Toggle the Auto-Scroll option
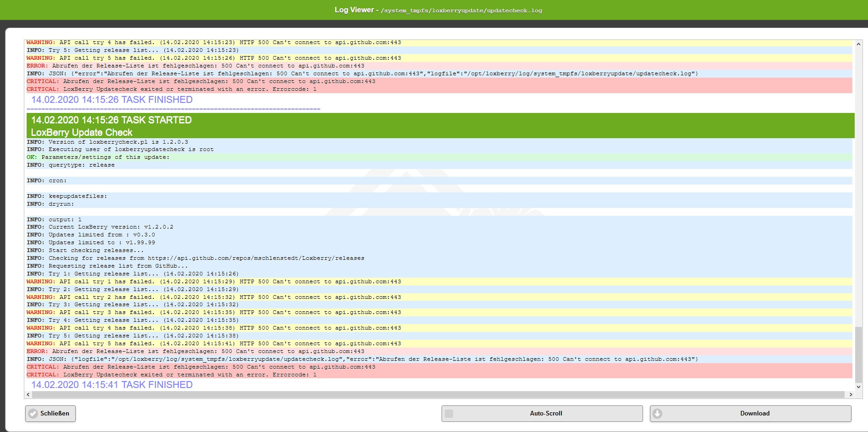The image size is (868, 432). (x=542, y=413)
